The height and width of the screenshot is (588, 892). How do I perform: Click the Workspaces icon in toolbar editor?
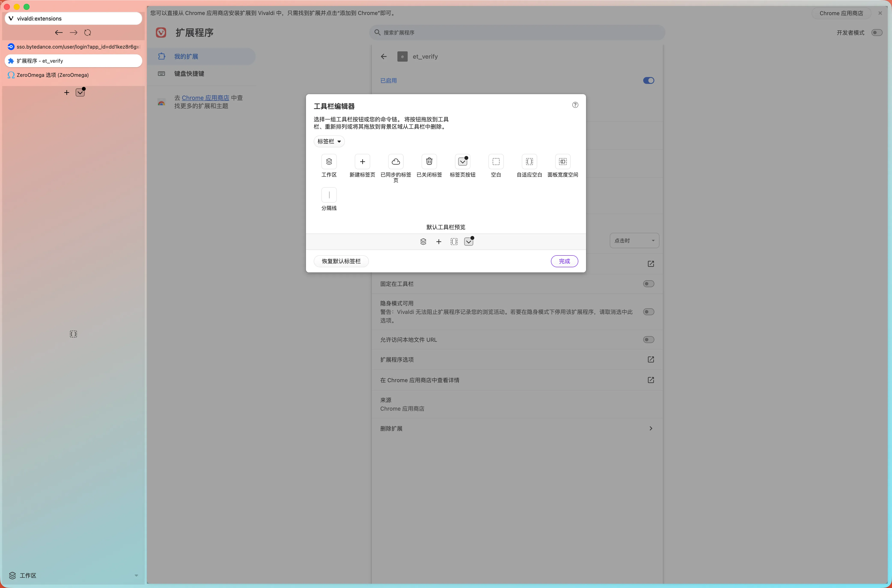click(x=329, y=162)
